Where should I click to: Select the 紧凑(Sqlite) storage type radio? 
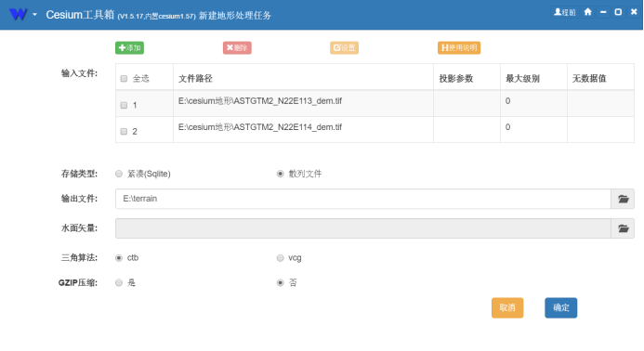click(119, 174)
